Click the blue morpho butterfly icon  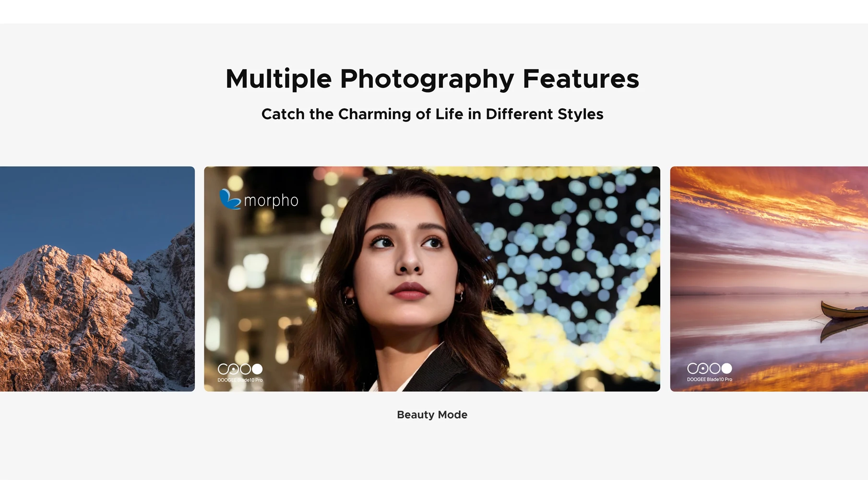point(230,199)
